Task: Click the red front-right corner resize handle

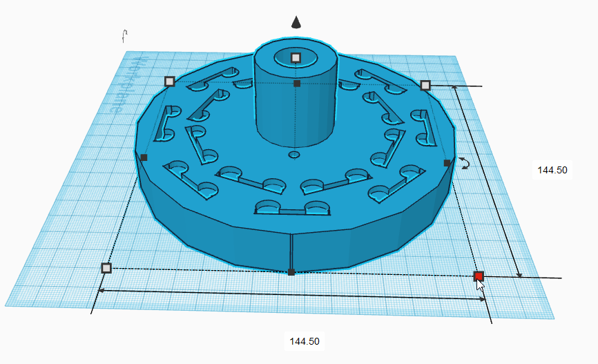Action: [x=479, y=276]
